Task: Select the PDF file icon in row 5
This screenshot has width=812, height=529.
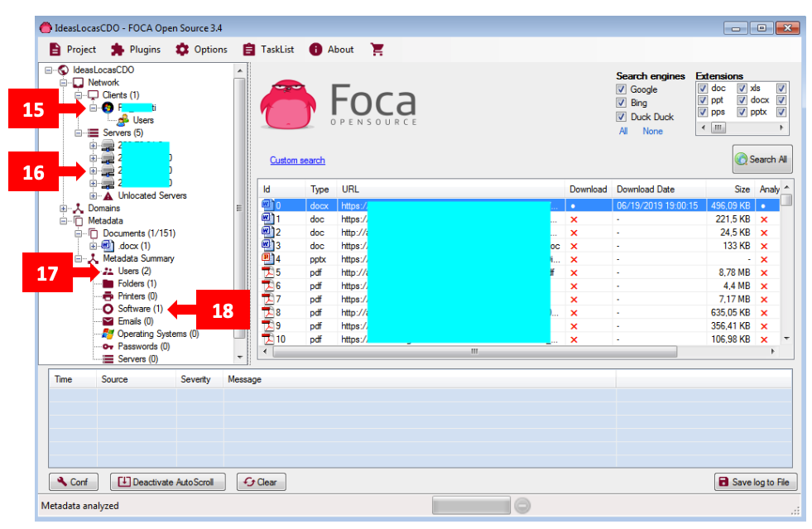Action: point(267,272)
